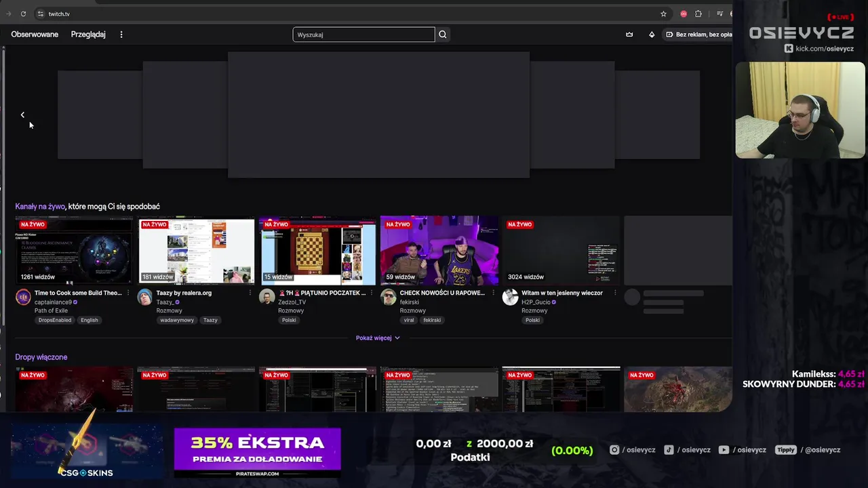Screen dimensions: 868x488
Task: Click the magnifier search button
Action: [443, 35]
